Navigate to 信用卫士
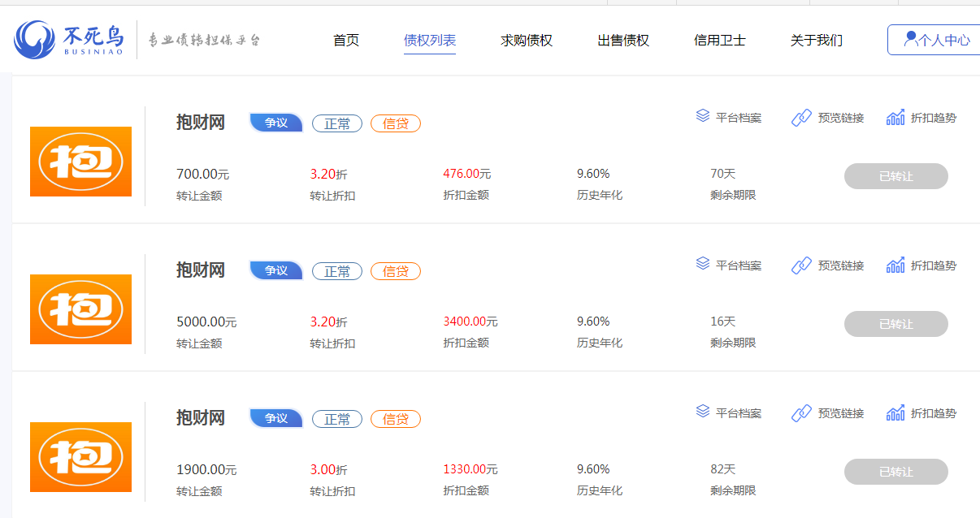Viewport: 980px width, 518px height. [x=720, y=40]
